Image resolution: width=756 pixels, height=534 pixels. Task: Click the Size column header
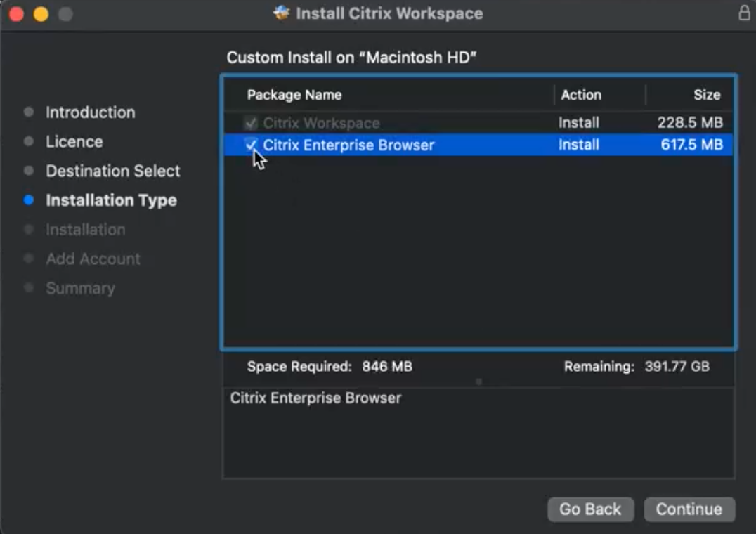706,95
